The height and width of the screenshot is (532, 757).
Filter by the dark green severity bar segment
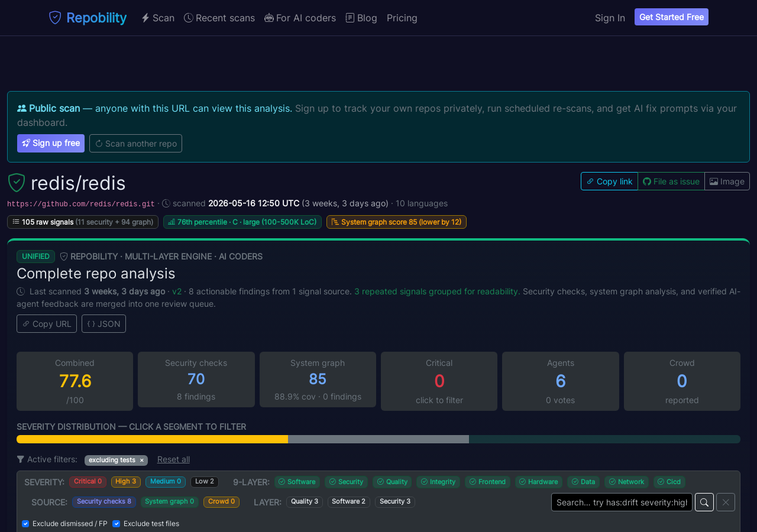point(604,439)
